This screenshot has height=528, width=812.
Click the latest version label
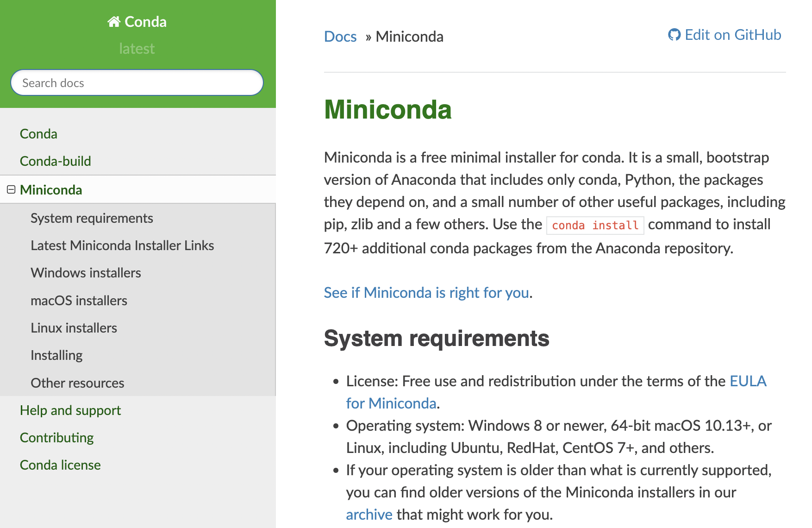137,49
